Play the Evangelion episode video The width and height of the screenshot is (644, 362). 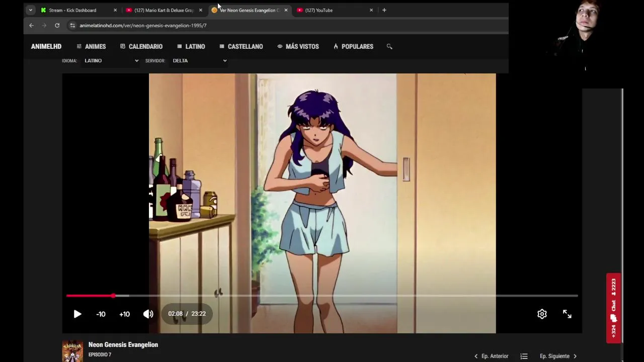point(77,314)
